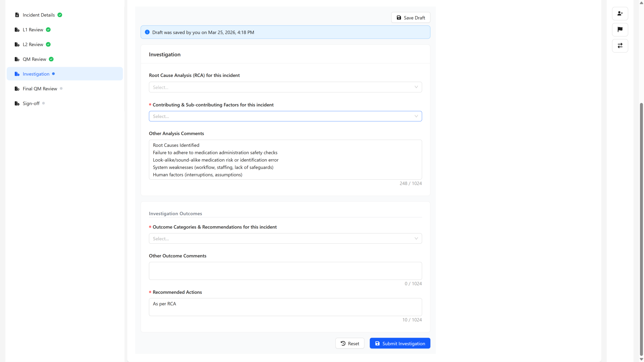Select the Investigation sidebar item

[36, 74]
